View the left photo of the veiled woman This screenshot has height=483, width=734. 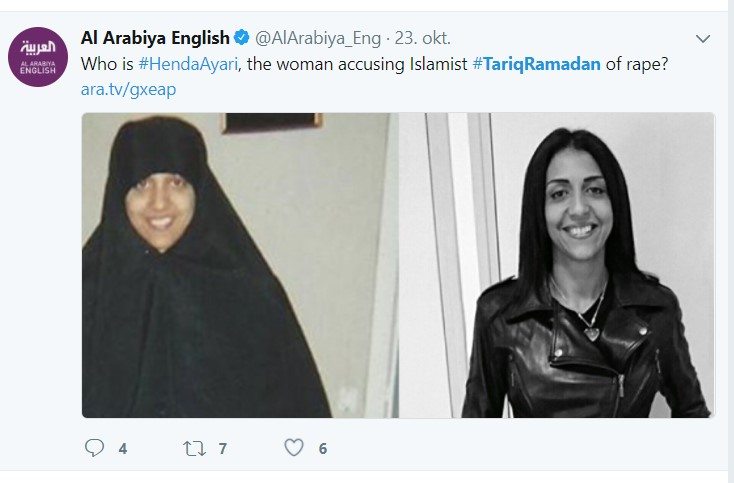pyautogui.click(x=240, y=265)
